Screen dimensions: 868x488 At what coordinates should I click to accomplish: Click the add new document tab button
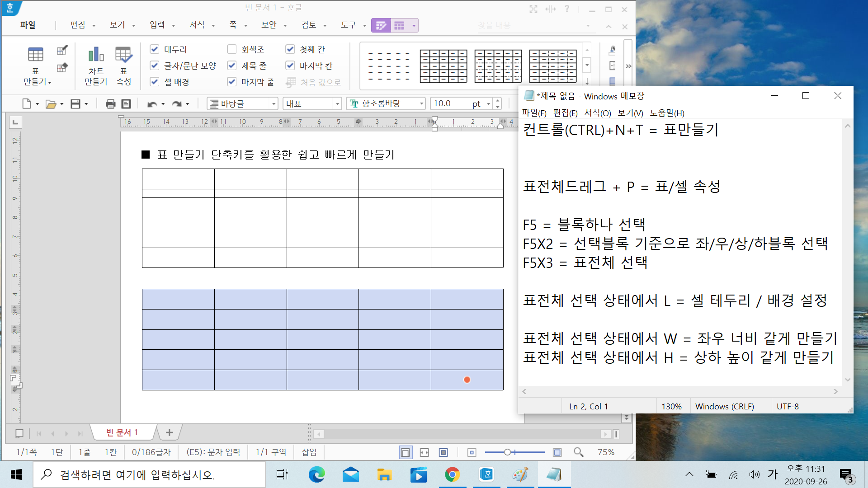point(169,433)
